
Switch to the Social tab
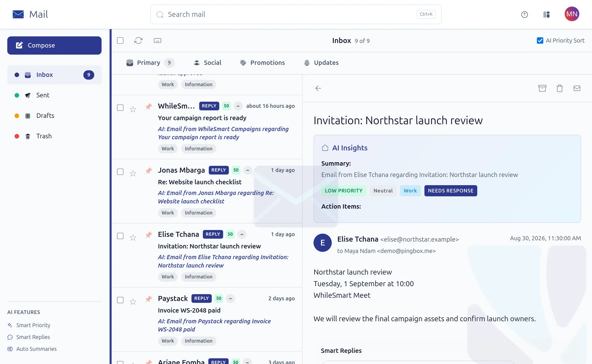click(x=208, y=63)
